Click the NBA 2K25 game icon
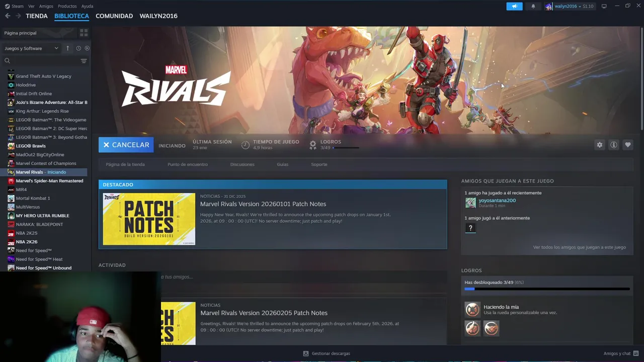 (x=11, y=233)
